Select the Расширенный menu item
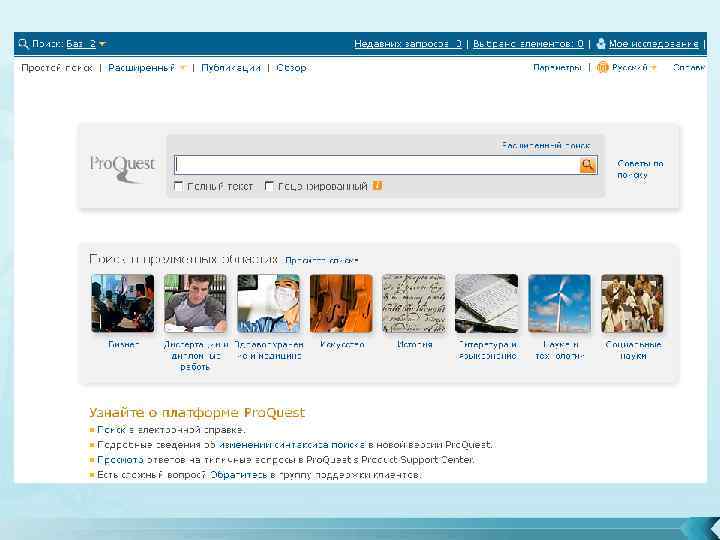This screenshot has width=720, height=540. [141, 68]
